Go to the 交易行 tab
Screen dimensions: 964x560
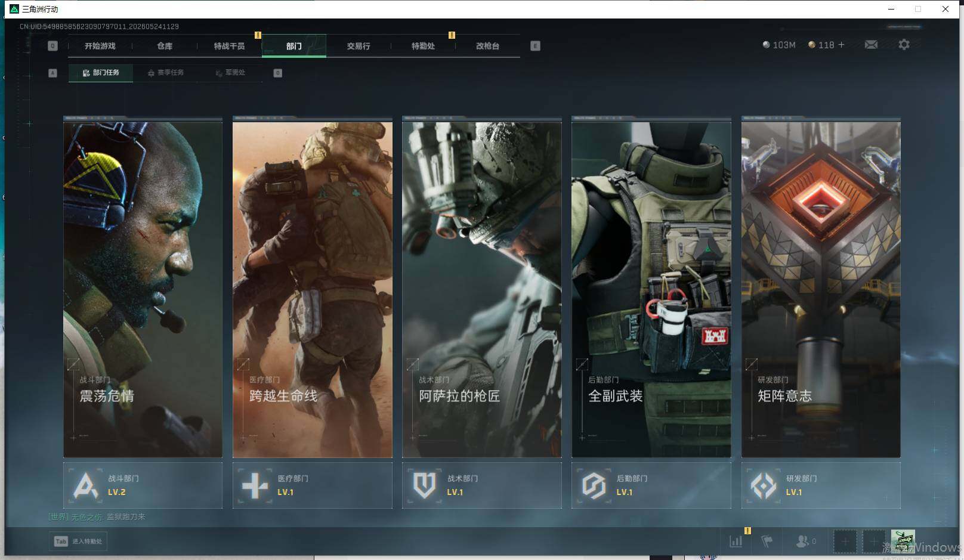(x=359, y=46)
